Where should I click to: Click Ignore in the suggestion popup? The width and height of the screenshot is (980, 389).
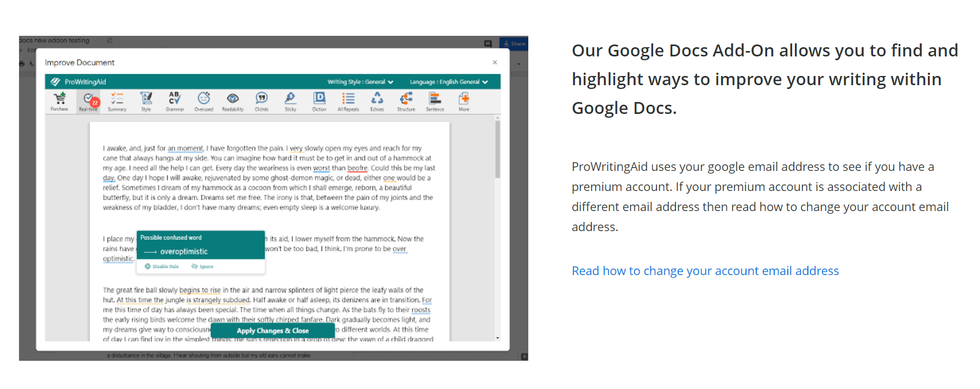(x=203, y=266)
